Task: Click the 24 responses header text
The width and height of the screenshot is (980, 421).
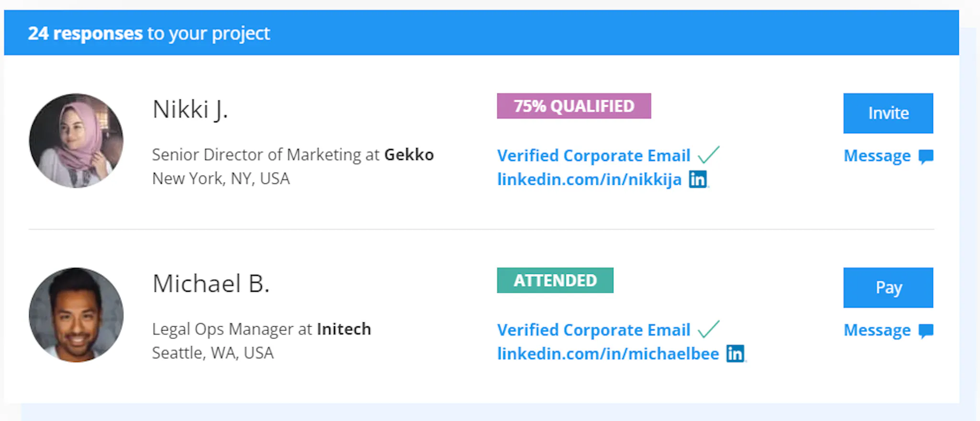Action: point(149,34)
